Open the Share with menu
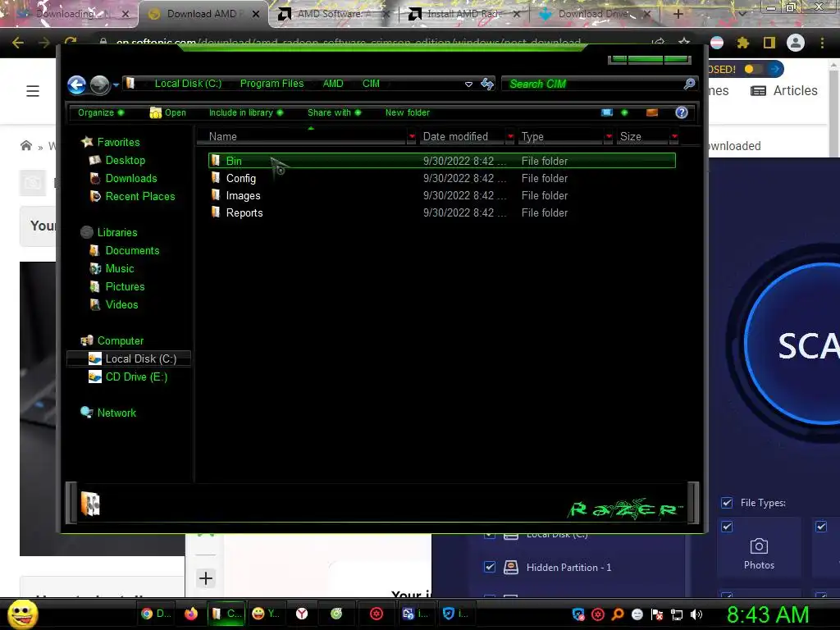 [x=335, y=112]
